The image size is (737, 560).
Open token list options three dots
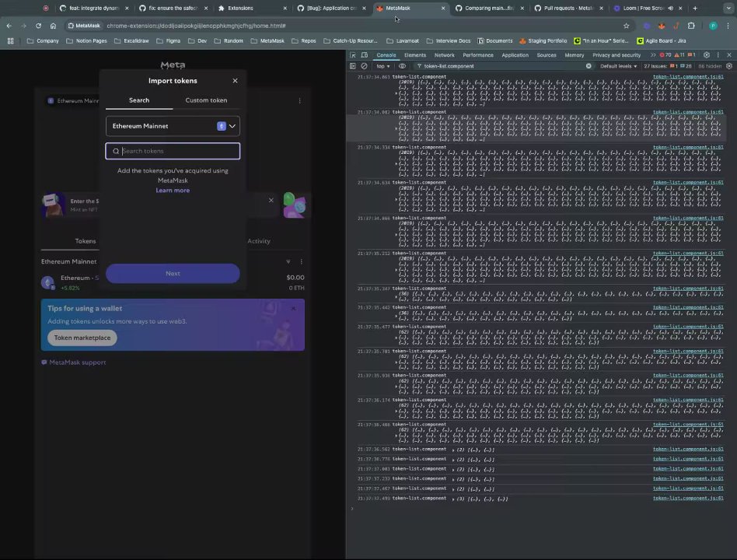[x=302, y=261]
